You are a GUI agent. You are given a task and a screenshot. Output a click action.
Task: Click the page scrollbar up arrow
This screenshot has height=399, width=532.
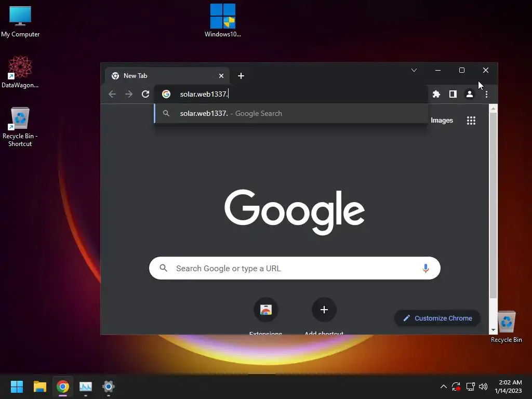(493, 108)
